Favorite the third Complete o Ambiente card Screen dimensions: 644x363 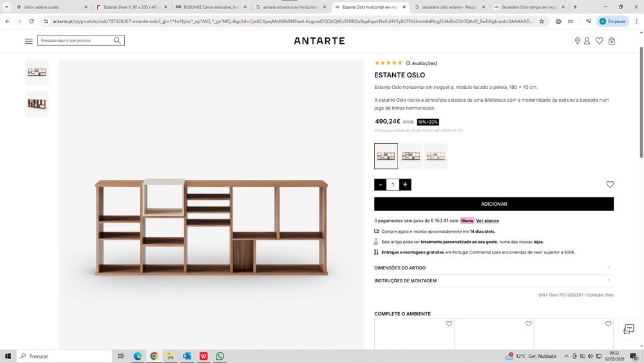609,324
